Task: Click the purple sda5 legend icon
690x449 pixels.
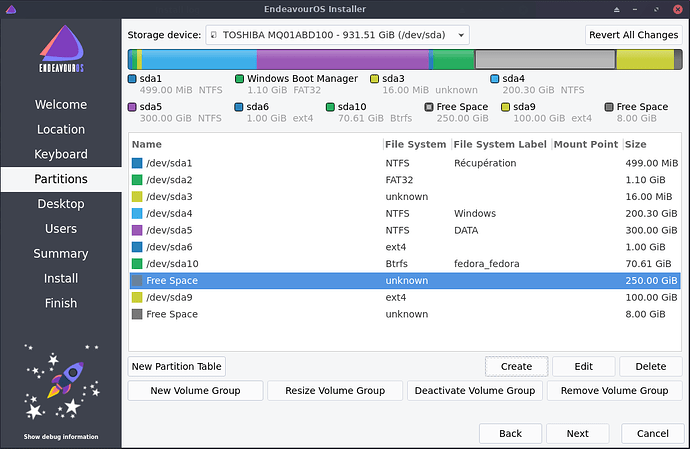Action: click(133, 107)
